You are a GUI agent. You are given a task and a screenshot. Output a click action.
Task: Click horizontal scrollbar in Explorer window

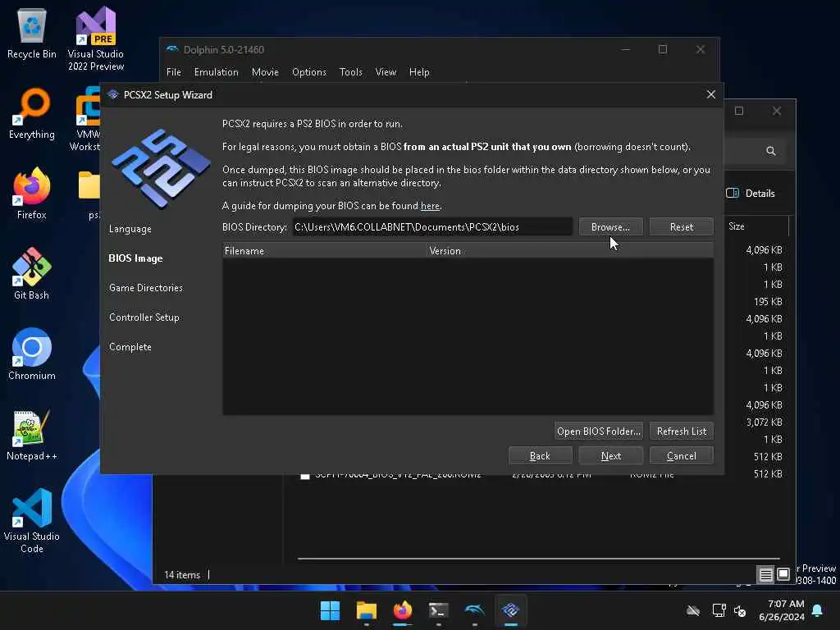pos(538,559)
